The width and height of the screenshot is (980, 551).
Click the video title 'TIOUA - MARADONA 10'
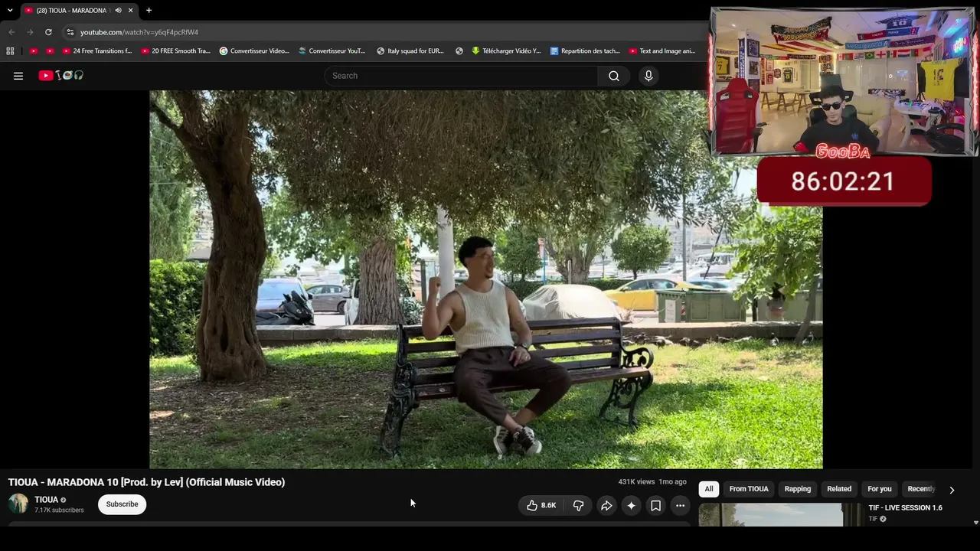(x=146, y=482)
